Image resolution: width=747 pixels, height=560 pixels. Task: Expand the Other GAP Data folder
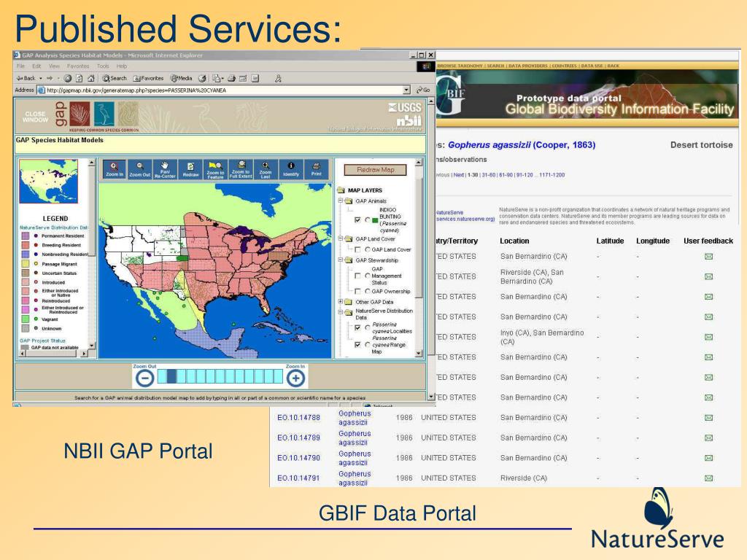point(341,301)
